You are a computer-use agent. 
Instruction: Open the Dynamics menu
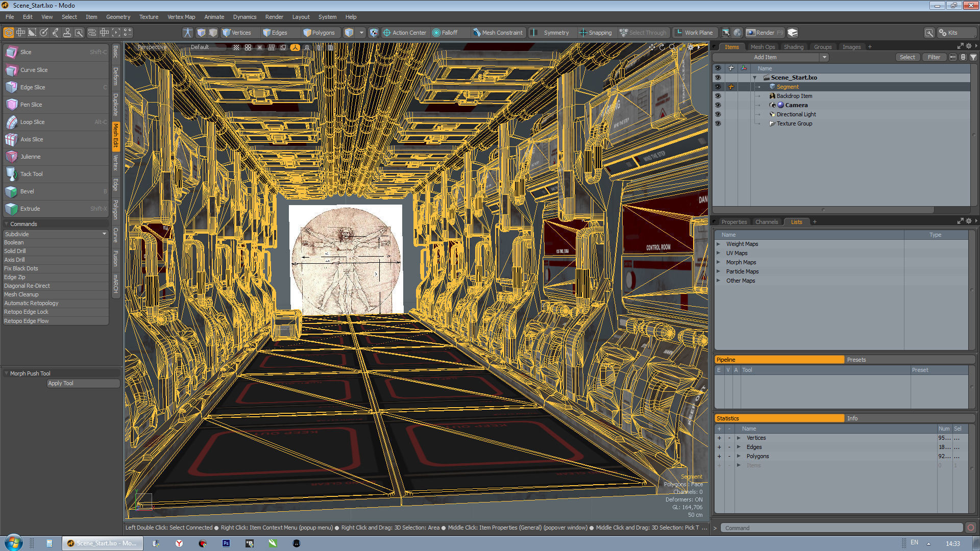tap(244, 17)
